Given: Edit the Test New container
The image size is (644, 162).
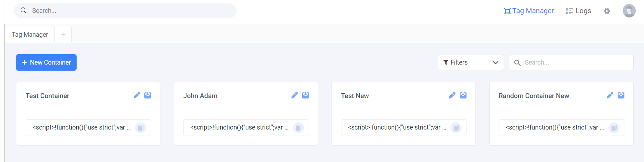Looking at the screenshot, I should [x=452, y=95].
